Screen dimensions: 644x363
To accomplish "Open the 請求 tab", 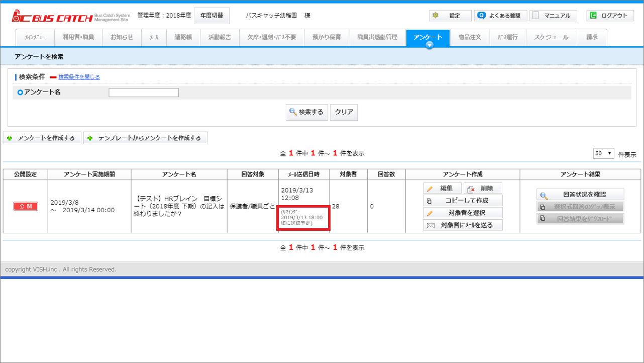I will pyautogui.click(x=592, y=37).
